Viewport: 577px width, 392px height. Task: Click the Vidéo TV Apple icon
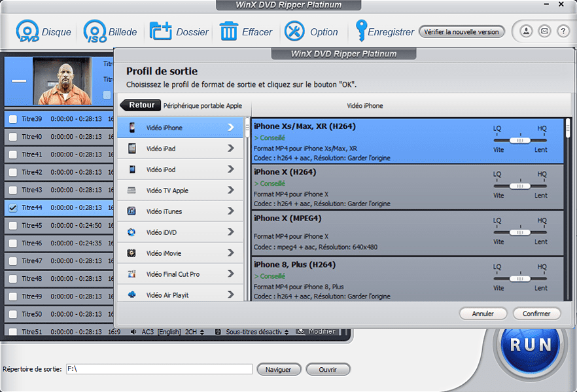pyautogui.click(x=131, y=190)
